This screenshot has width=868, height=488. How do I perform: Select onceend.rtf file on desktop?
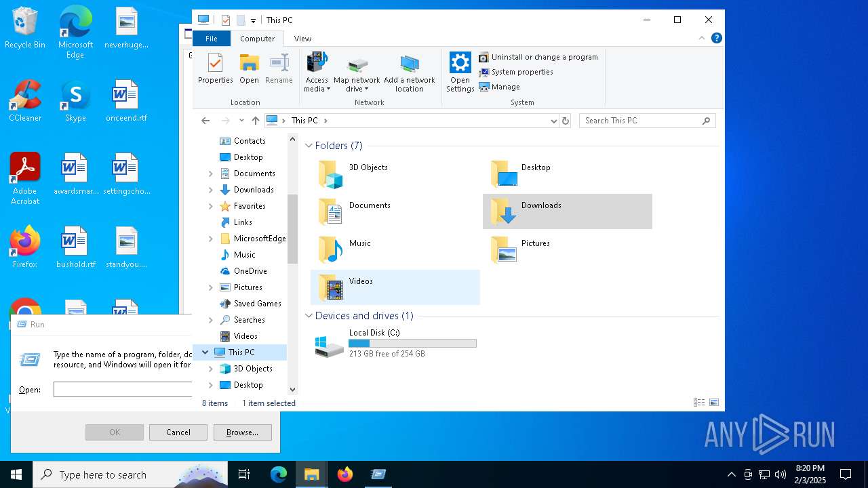pyautogui.click(x=126, y=101)
